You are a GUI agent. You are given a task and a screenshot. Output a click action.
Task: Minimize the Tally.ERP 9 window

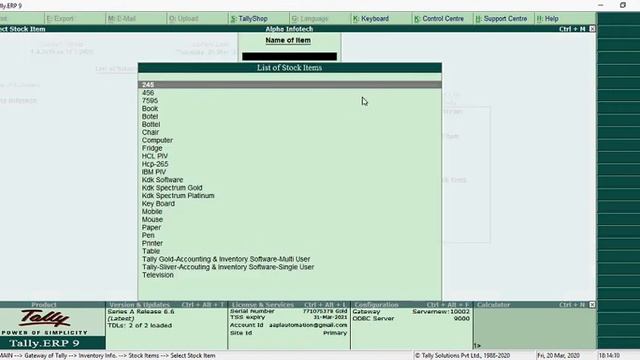(601, 5)
